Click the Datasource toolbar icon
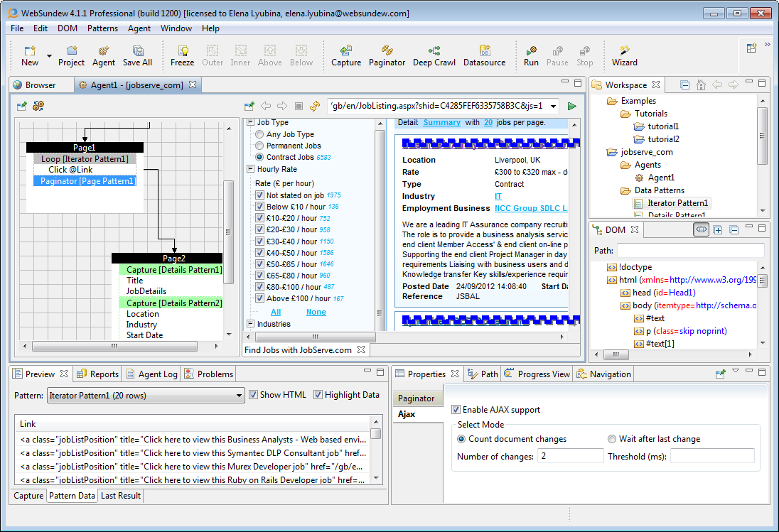This screenshot has height=532, width=779. [485, 55]
